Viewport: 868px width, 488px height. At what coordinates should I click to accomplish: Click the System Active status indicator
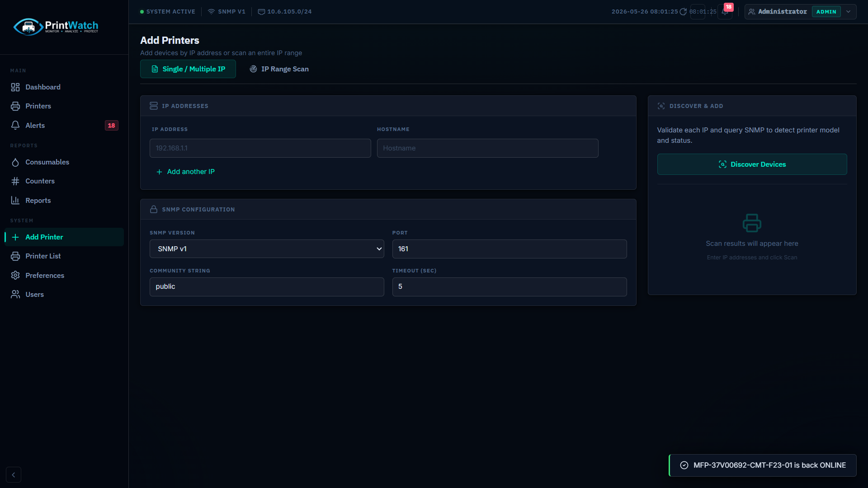pyautogui.click(x=168, y=12)
